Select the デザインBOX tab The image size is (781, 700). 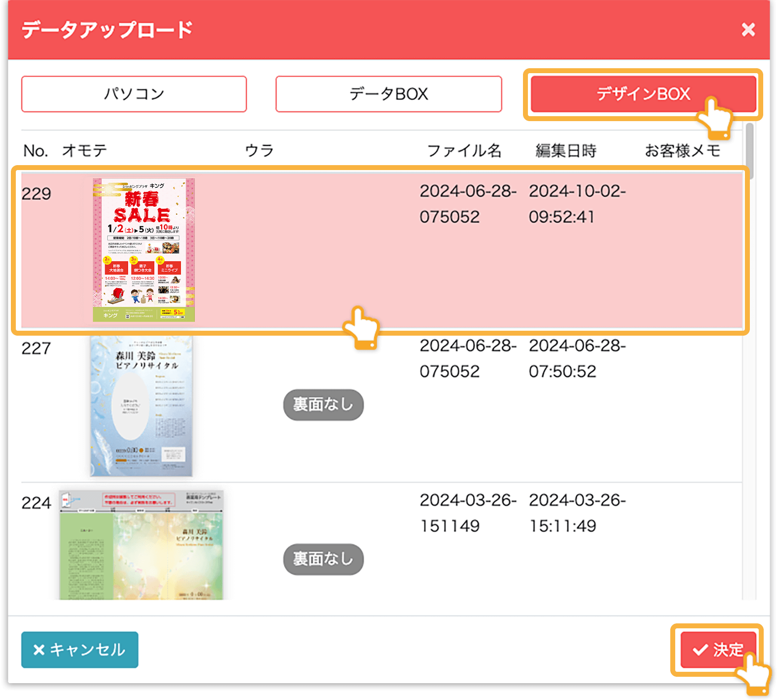point(643,94)
